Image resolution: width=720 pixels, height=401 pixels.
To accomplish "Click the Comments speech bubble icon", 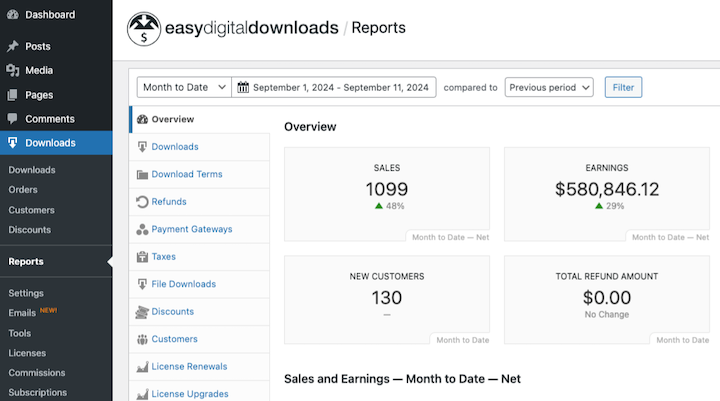I will pyautogui.click(x=13, y=119).
